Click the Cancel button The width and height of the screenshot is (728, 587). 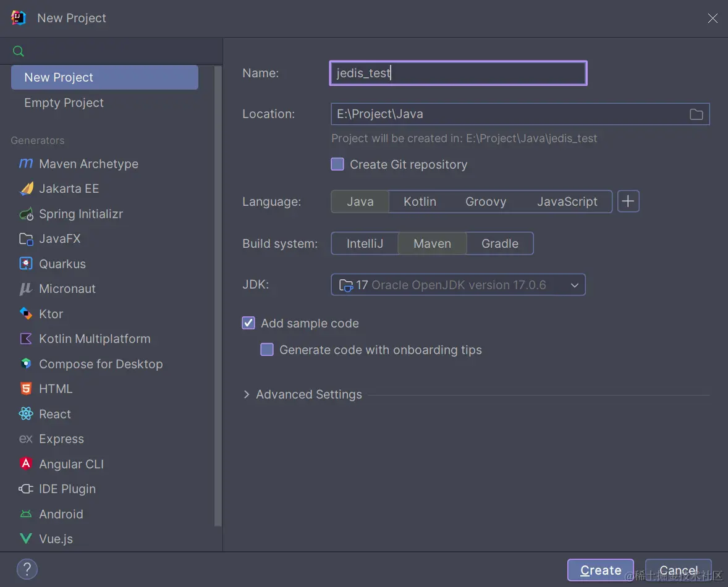point(679,570)
